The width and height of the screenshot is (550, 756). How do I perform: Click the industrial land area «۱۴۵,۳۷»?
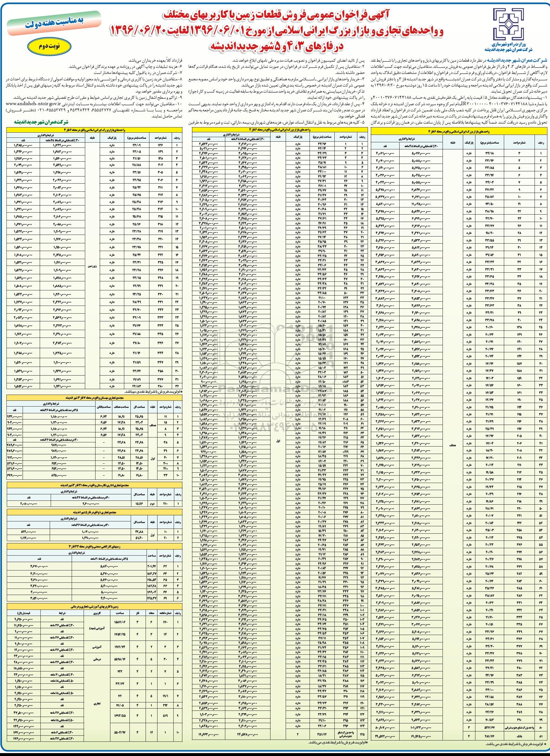tap(152, 598)
